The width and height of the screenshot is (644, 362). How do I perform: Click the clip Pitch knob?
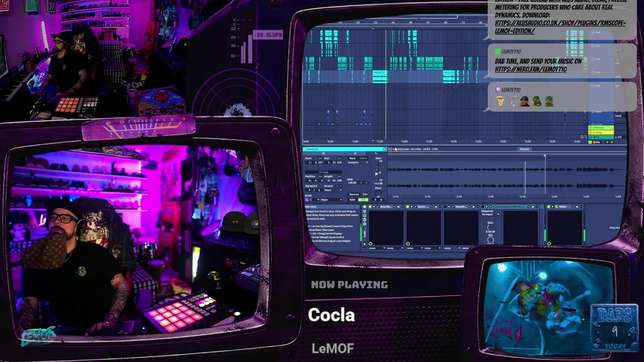coord(378,193)
